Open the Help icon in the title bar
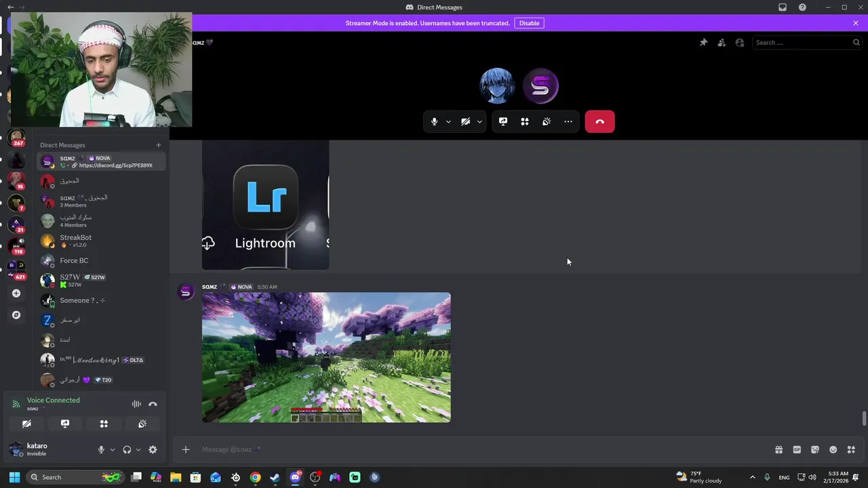The width and height of the screenshot is (868, 488). coord(802,7)
